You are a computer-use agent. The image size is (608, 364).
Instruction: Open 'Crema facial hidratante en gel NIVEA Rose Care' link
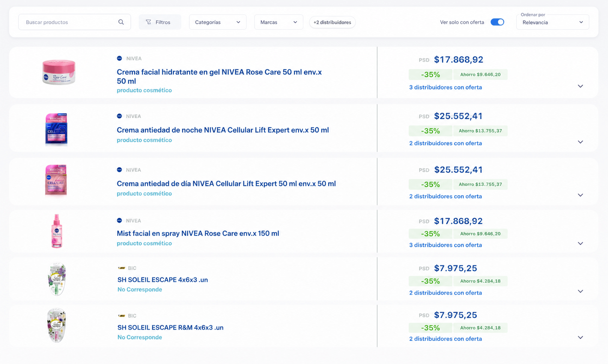click(219, 76)
